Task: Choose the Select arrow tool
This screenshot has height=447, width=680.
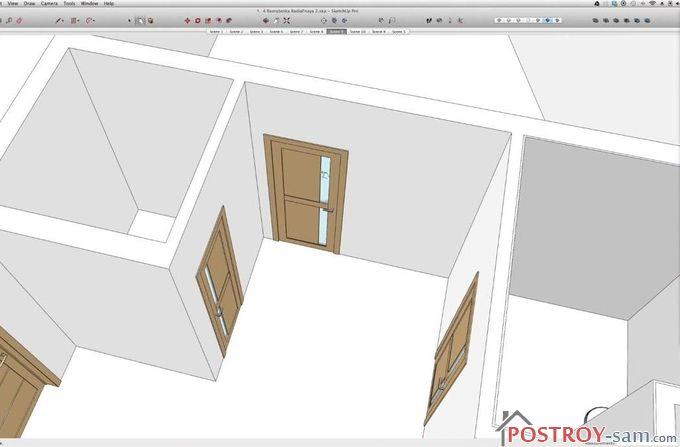Action: (x=139, y=20)
